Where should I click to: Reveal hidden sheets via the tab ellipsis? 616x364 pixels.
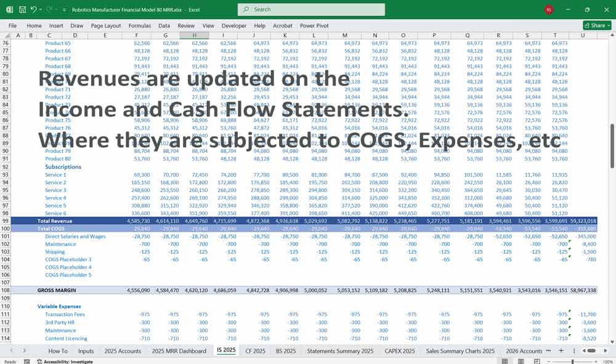[548, 350]
